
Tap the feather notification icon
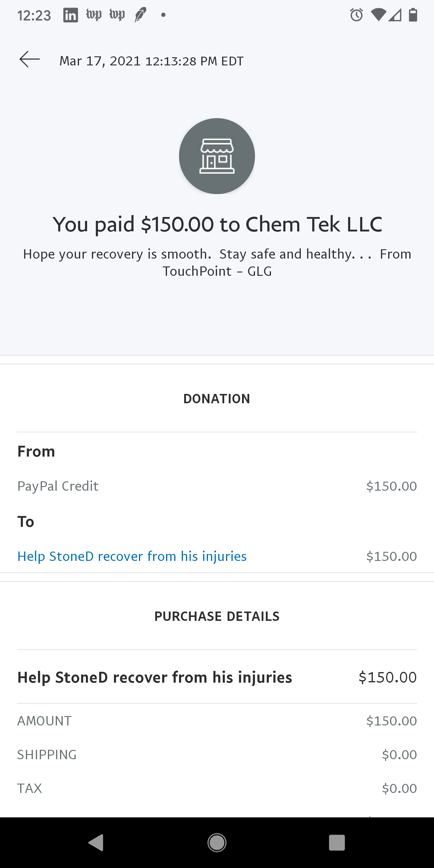click(x=140, y=15)
